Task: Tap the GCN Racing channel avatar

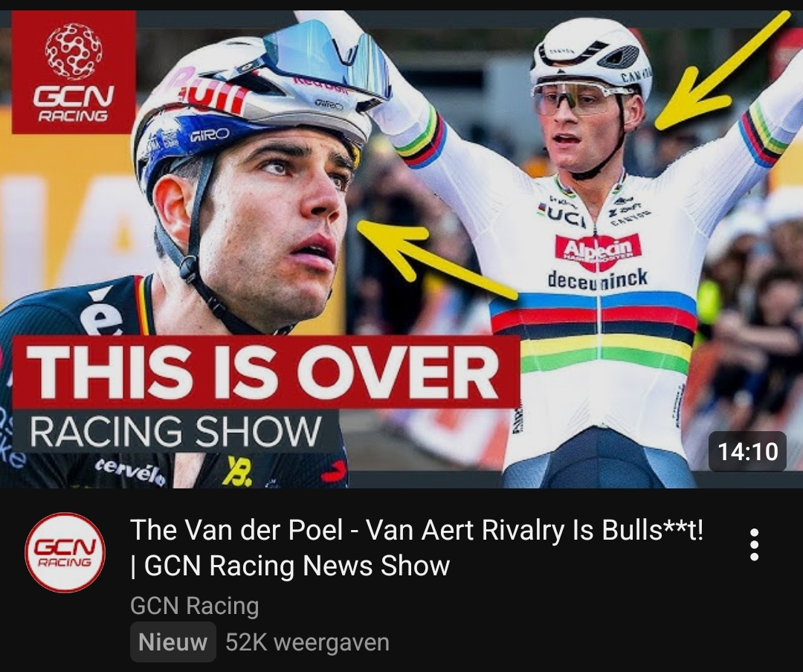Action: point(65,552)
